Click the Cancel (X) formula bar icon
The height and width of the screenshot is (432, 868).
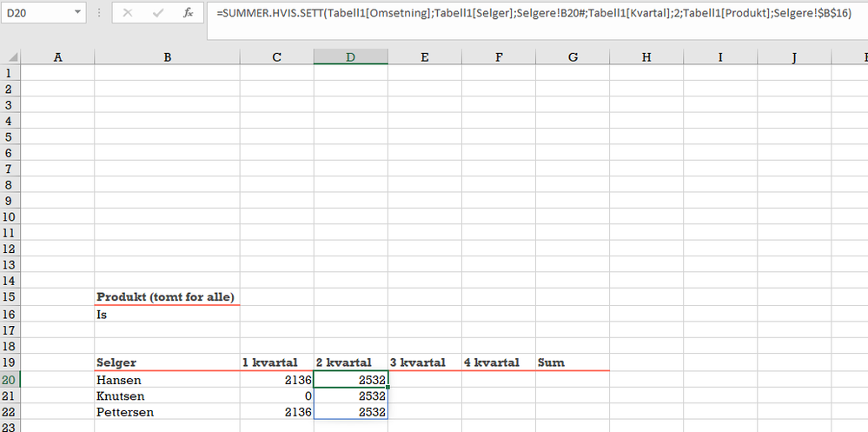(x=128, y=12)
